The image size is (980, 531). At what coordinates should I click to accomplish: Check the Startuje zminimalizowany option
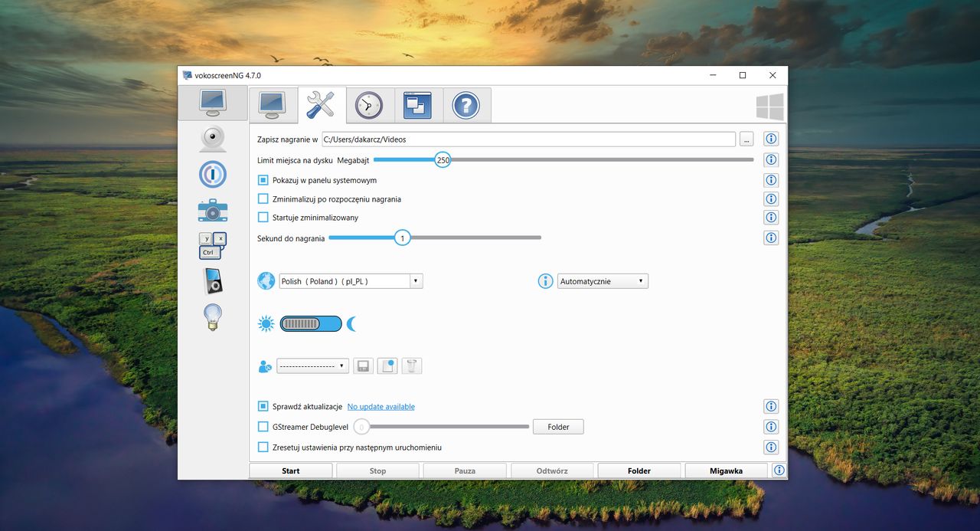(264, 217)
